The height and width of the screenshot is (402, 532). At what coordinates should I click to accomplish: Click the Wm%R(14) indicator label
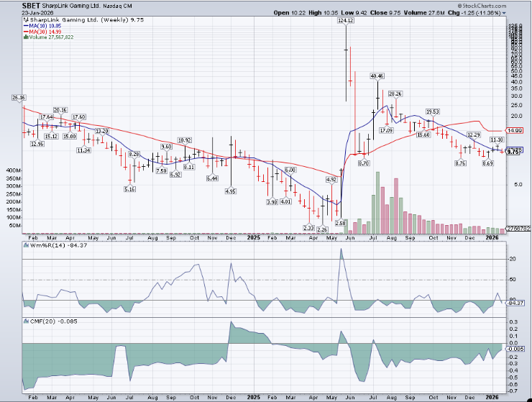(x=42, y=245)
